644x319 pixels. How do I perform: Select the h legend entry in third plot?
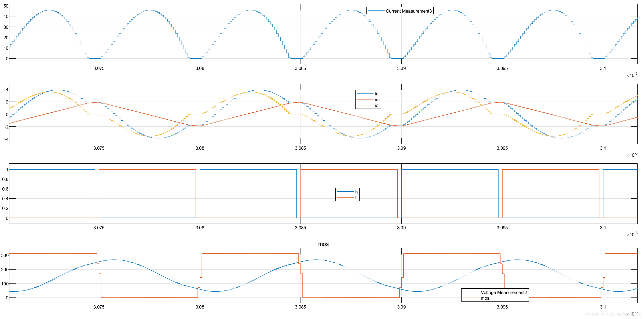pos(356,192)
